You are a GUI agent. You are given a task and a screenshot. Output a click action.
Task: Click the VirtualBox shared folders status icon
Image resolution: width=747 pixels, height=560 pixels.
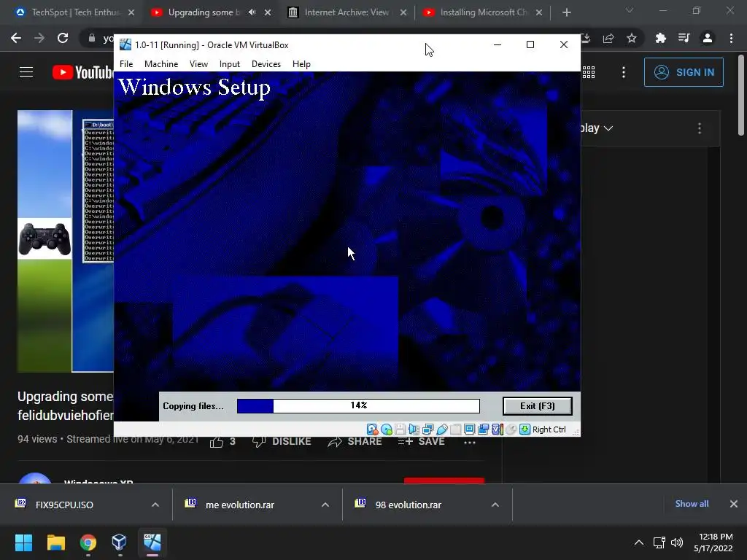455,429
